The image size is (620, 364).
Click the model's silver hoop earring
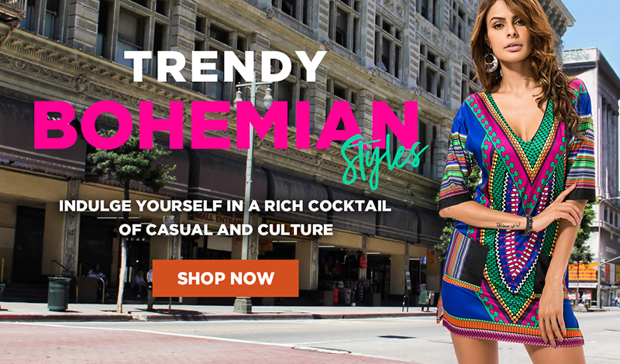[491, 60]
